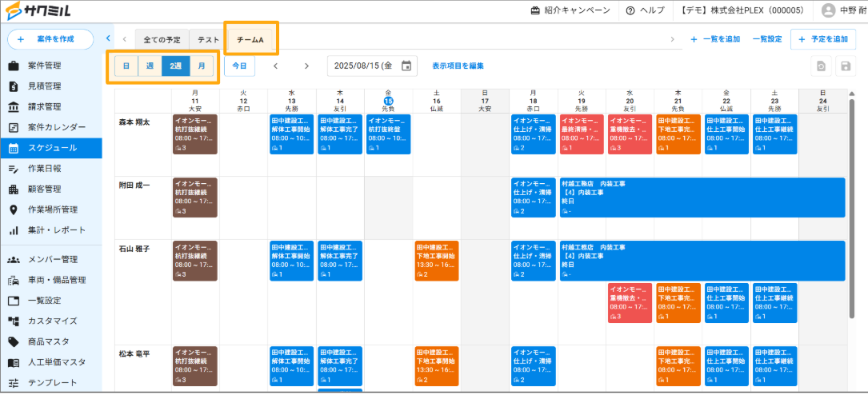Select the 全ての予定 tab

point(162,39)
